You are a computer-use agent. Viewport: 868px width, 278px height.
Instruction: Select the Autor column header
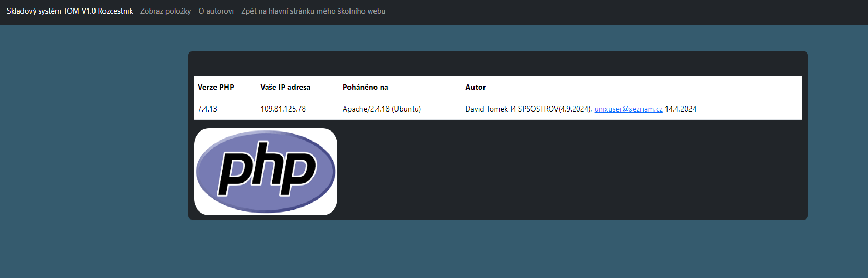pos(475,87)
